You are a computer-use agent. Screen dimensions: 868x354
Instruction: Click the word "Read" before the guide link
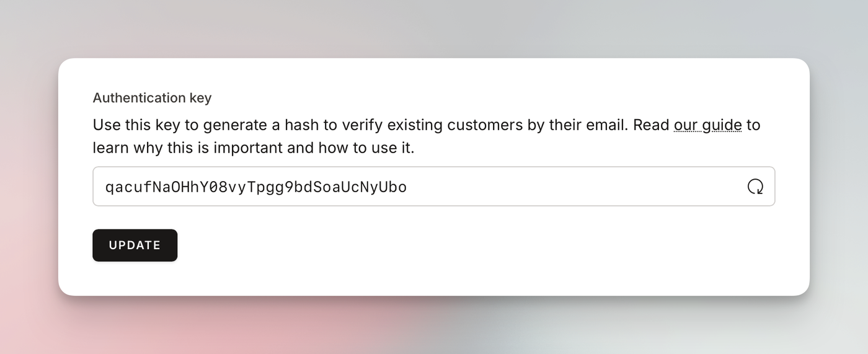pos(652,125)
